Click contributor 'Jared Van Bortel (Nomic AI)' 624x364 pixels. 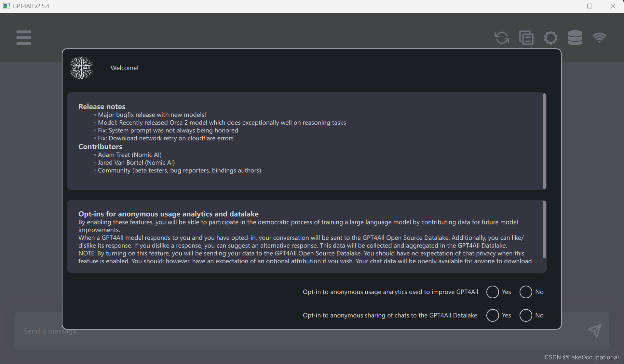136,162
